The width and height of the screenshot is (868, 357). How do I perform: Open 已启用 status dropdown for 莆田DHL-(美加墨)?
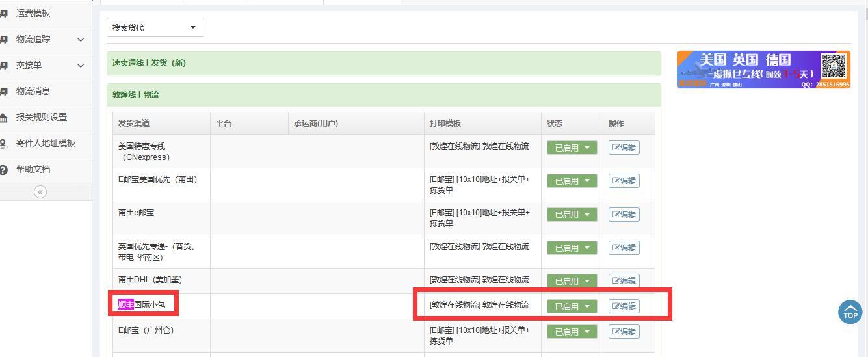point(572,281)
